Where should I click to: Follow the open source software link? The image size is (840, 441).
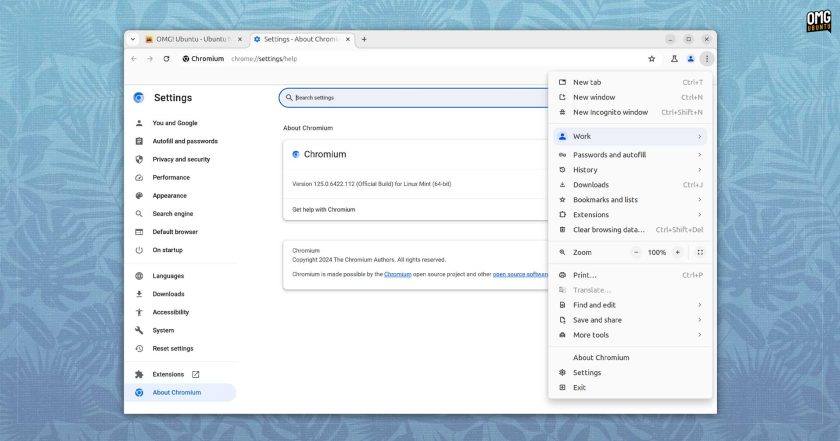[520, 274]
